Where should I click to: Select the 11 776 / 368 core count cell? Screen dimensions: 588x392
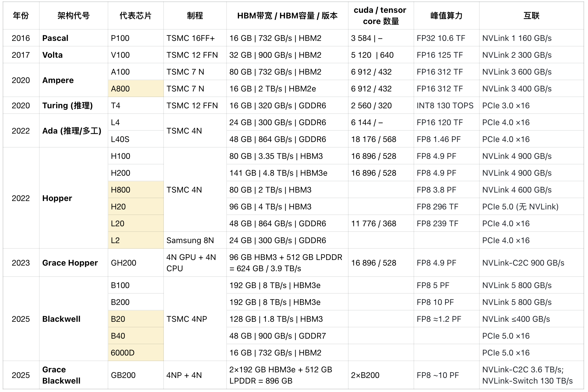point(381,223)
